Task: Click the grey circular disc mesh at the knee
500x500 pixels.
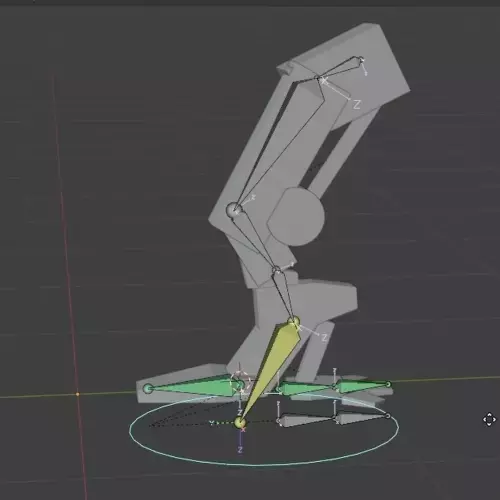Action: (297, 217)
